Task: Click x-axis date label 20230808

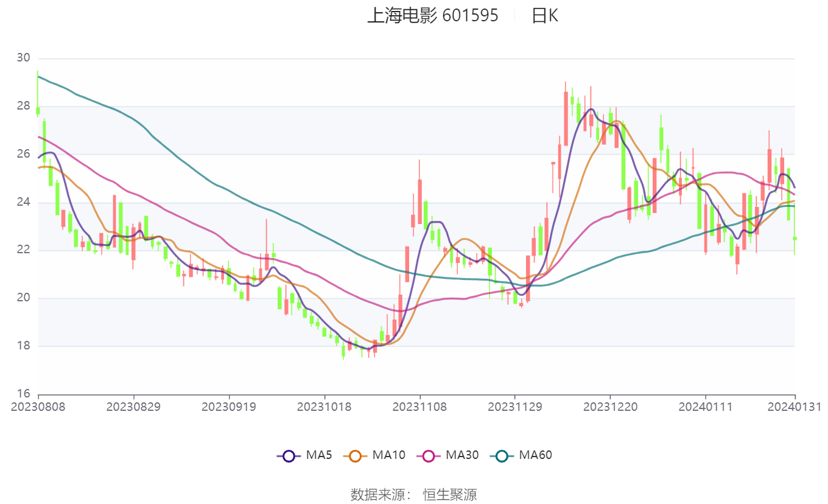Action: (x=38, y=407)
